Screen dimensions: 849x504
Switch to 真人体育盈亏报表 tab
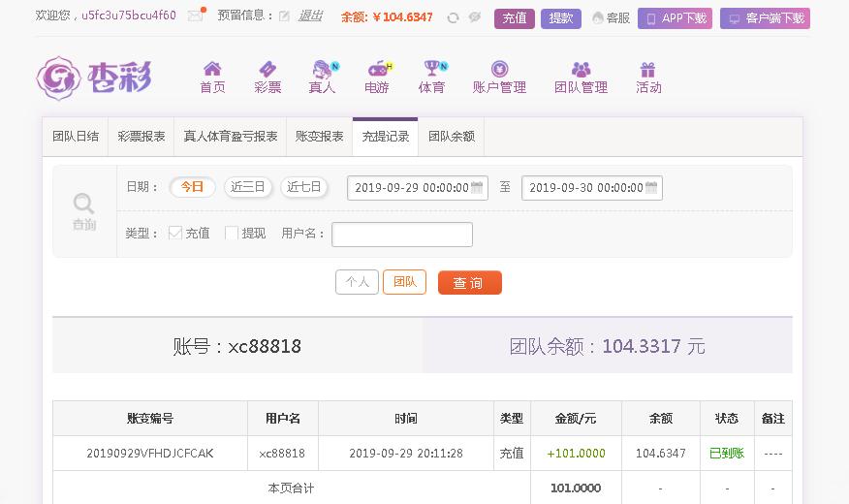[x=230, y=137]
